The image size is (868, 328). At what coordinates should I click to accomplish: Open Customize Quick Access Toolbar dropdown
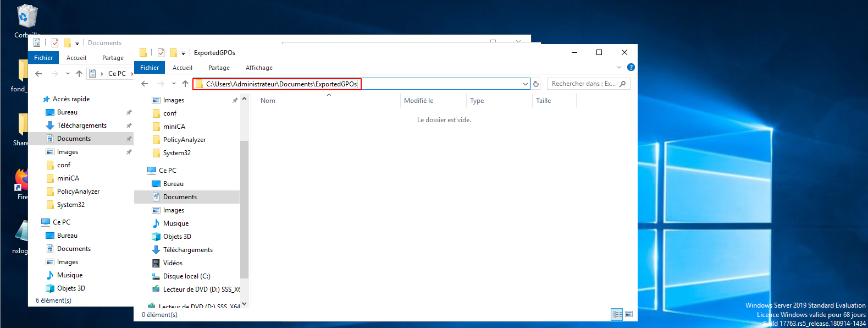pos(184,53)
